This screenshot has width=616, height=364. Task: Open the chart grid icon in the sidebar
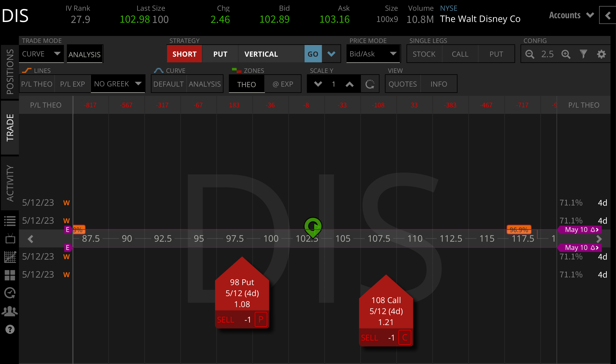(x=10, y=257)
